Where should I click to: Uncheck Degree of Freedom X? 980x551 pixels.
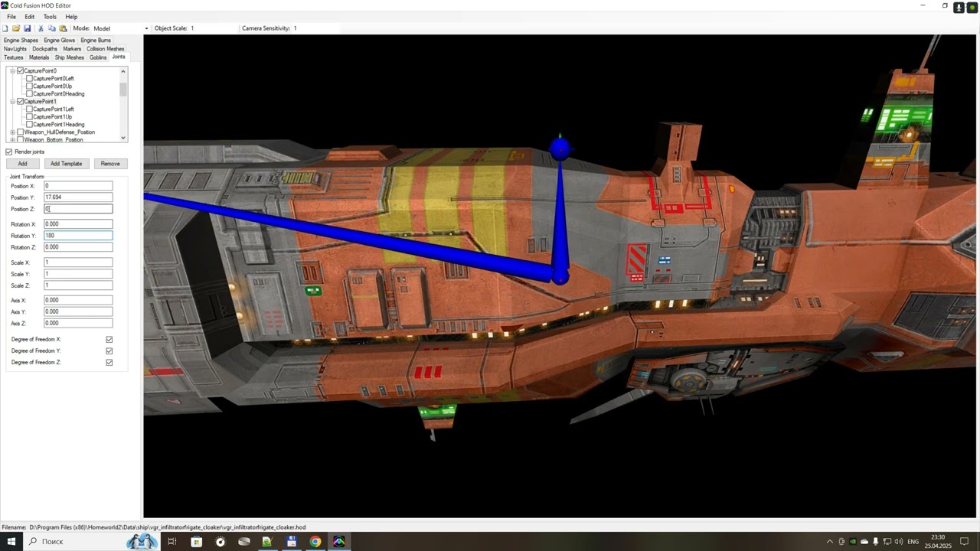click(109, 340)
